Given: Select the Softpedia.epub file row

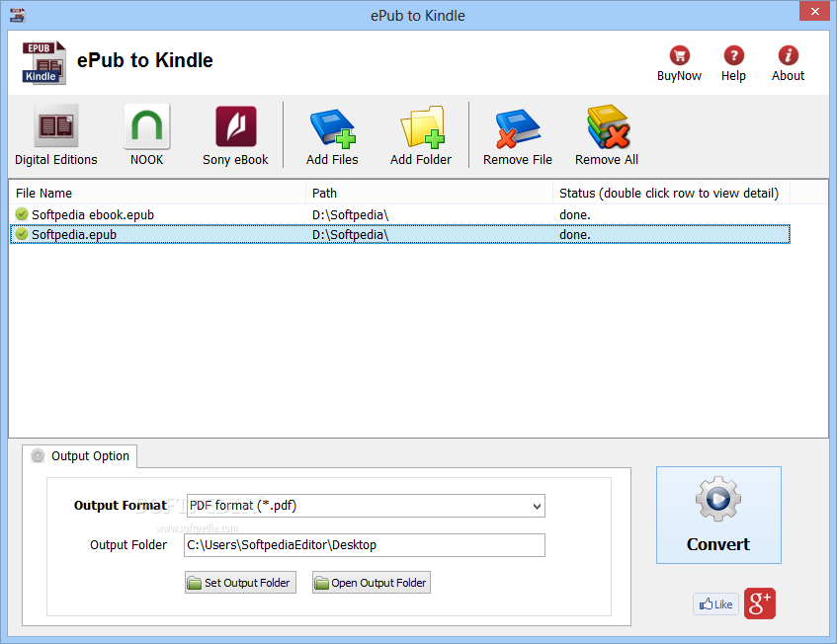Looking at the screenshot, I should click(x=400, y=234).
